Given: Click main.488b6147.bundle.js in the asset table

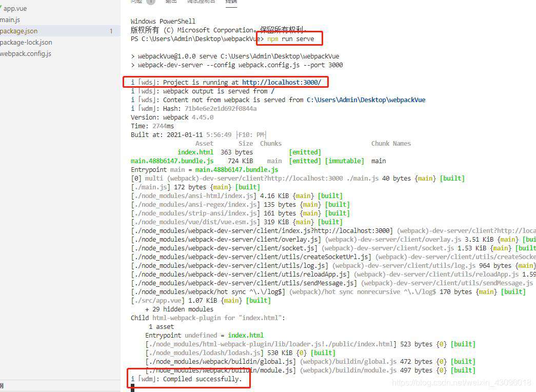Looking at the screenshot, I should click(x=172, y=161).
